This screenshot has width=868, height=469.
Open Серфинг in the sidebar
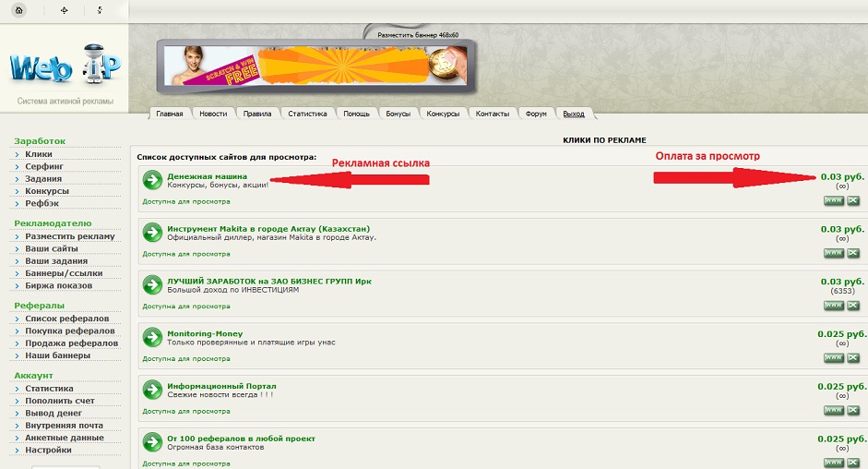(44, 166)
